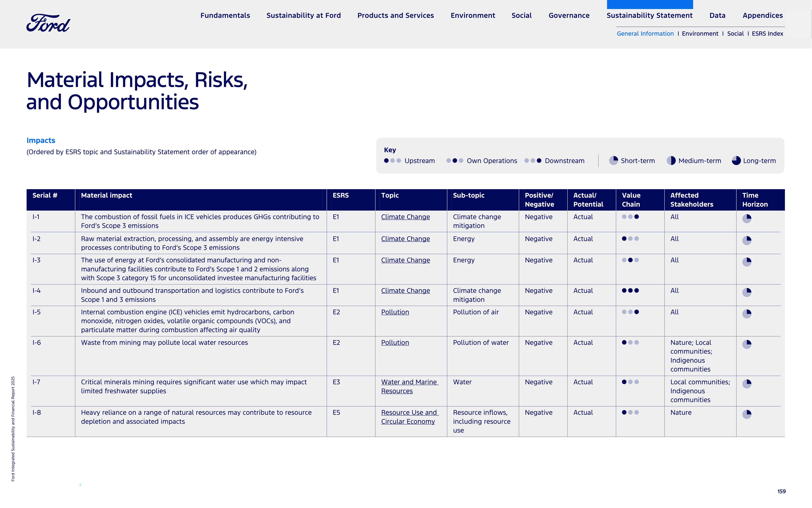Click value chain dots in row I-1
This screenshot has height=508, width=812.
[630, 217]
